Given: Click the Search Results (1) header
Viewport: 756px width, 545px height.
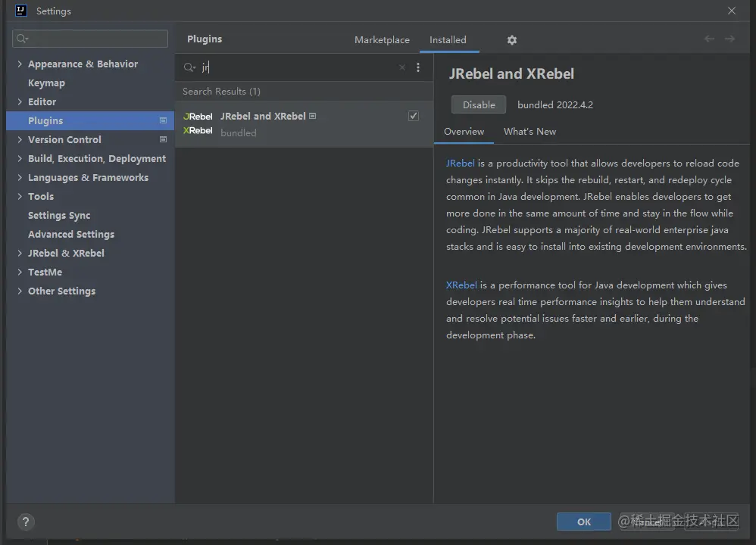Looking at the screenshot, I should point(221,92).
